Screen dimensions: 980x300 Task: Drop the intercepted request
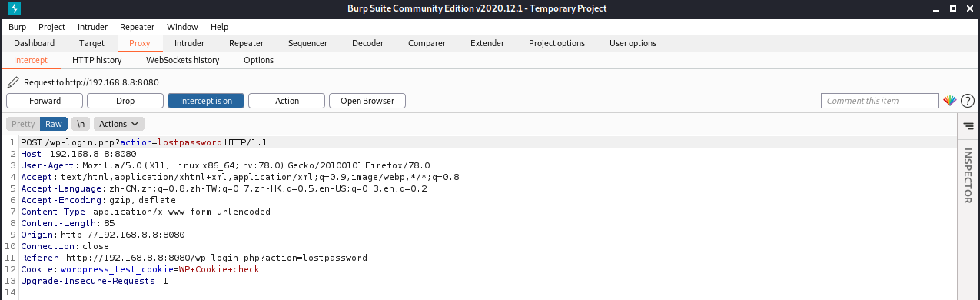[x=125, y=101]
